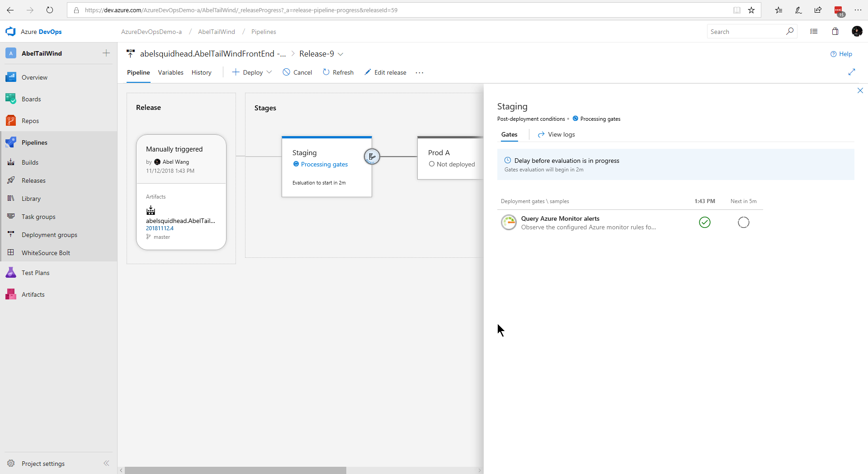
Task: Click the Query Azure Monitor alerts gate icon
Action: tap(509, 223)
